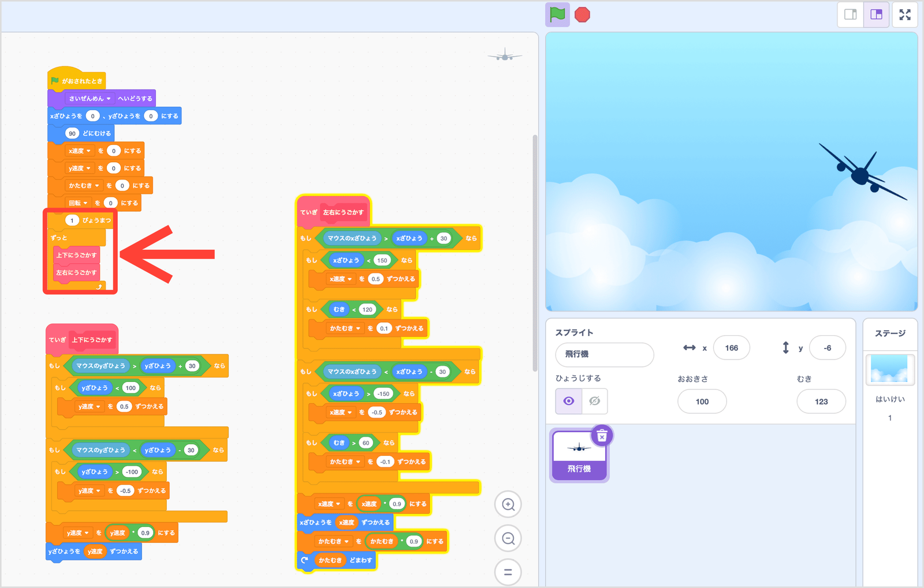Select the stage backdrop thumbnail

889,369
